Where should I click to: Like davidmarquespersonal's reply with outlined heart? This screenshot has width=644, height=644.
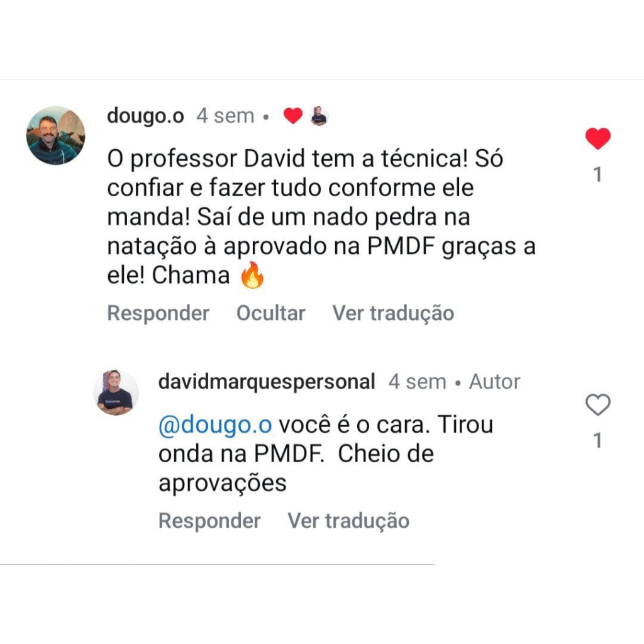tap(597, 404)
